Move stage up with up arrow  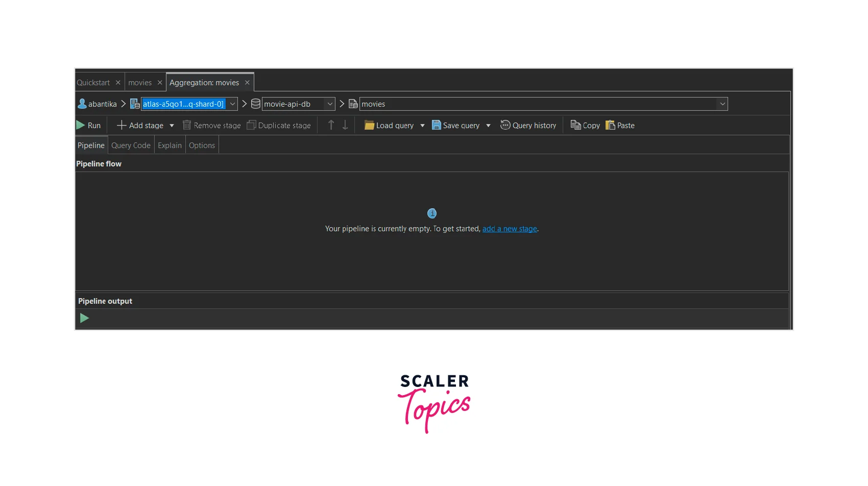(x=331, y=125)
